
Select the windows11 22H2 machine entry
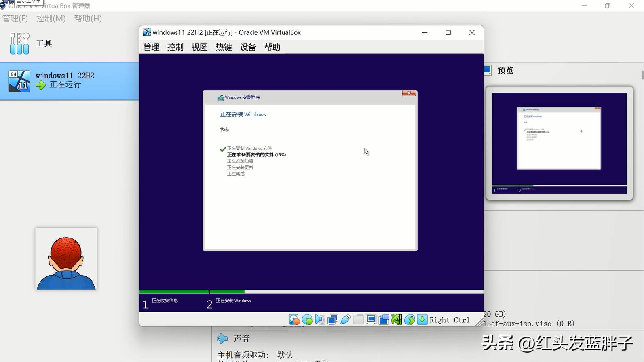tap(69, 81)
